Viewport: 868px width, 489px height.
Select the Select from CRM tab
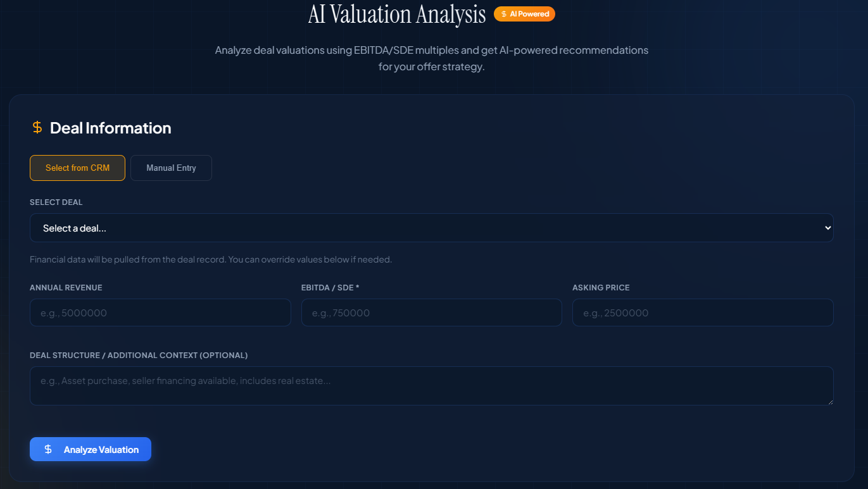point(77,168)
